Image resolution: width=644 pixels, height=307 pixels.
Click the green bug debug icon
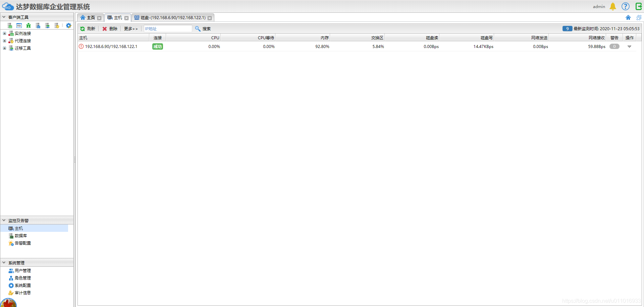[x=29, y=25]
